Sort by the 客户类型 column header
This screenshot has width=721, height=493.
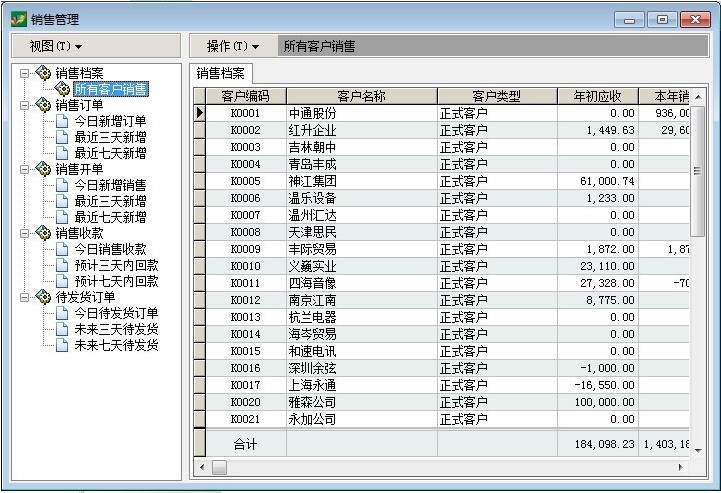point(497,96)
